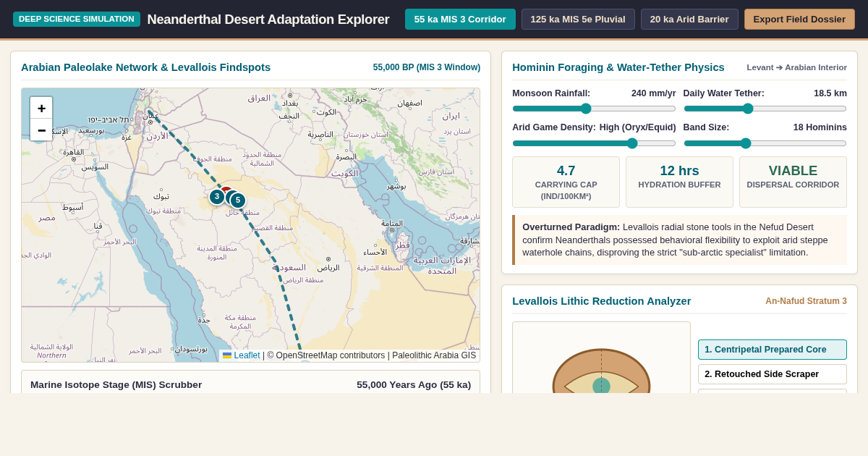
Task: Click the An-Nafud Stratum 3 label
Action: [807, 301]
